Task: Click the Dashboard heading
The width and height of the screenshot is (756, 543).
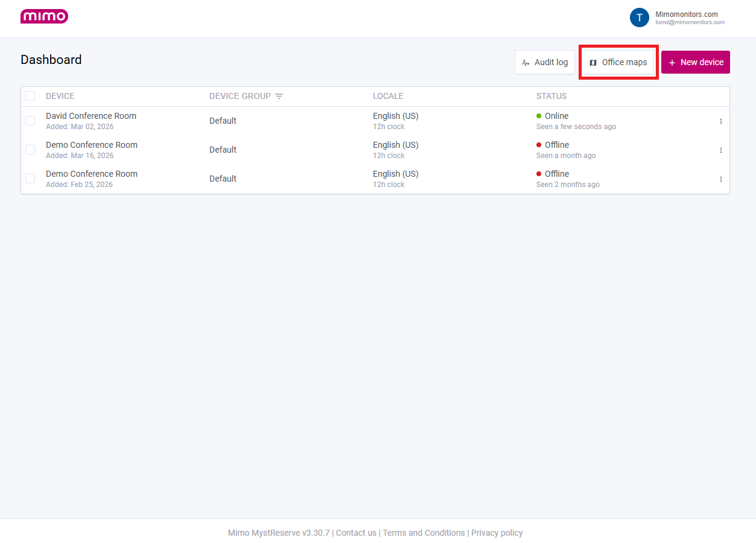Action: click(51, 60)
